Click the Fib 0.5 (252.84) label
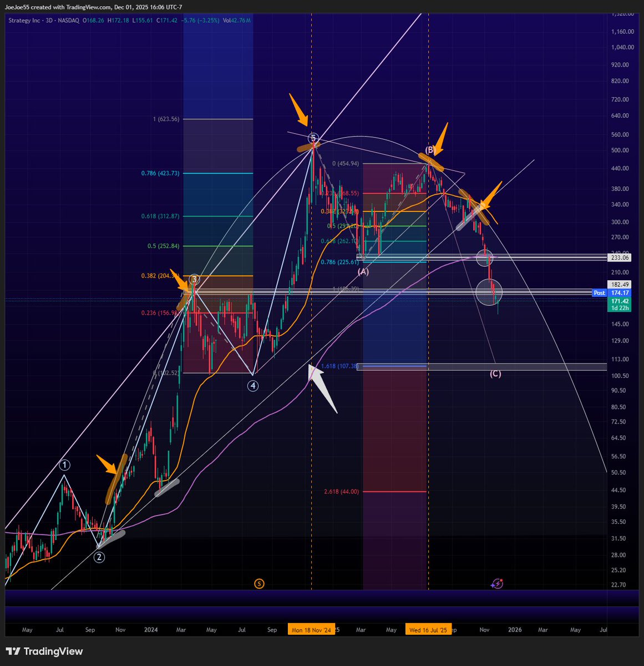Image resolution: width=644 pixels, height=666 pixels. [163, 246]
